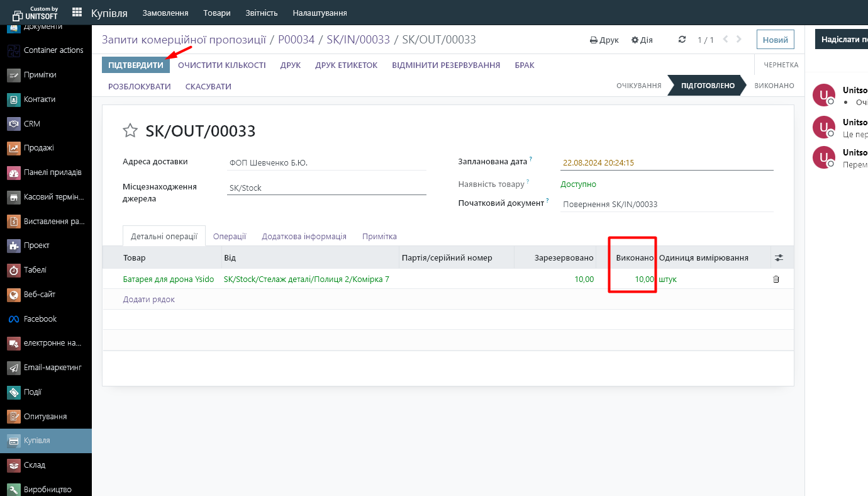Open the apps grid menu icon
This screenshot has height=496, width=868.
[77, 13]
